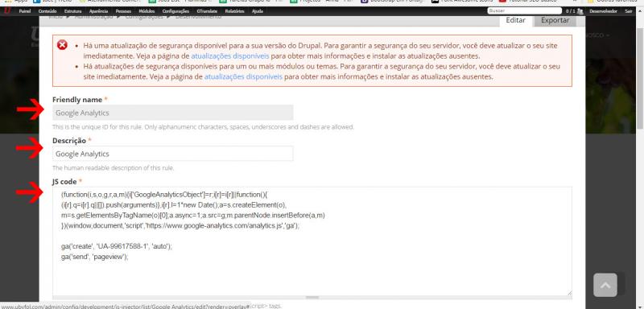The height and width of the screenshot is (309, 644).
Task: Click 'The human readable description' help text
Action: (x=114, y=168)
